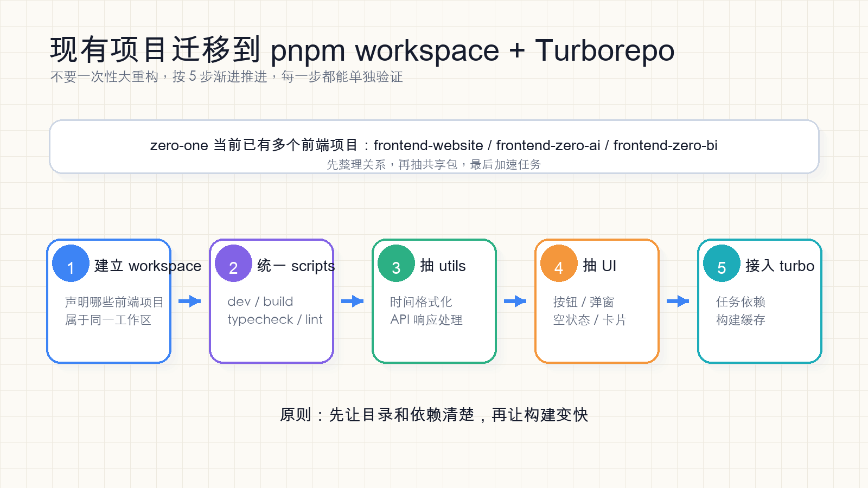
Task: Click the text "构建缓存"
Action: 741,320
